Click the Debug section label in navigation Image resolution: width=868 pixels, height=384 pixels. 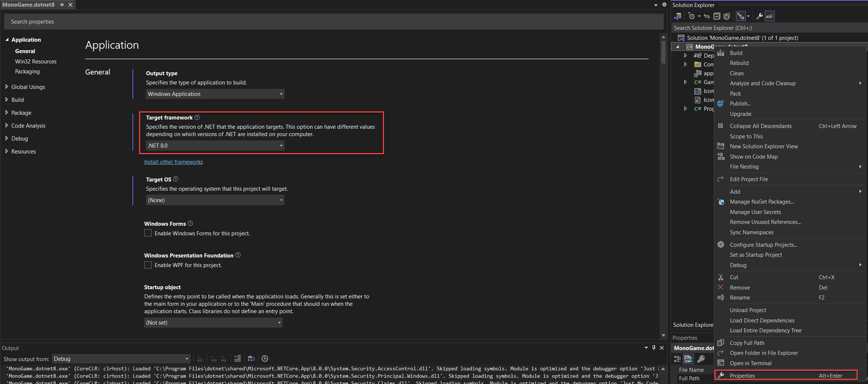tap(20, 139)
